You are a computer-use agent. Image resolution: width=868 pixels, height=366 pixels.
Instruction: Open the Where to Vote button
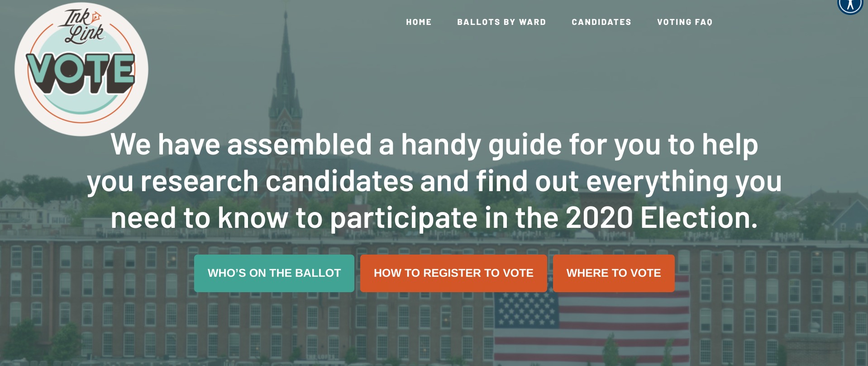[614, 273]
